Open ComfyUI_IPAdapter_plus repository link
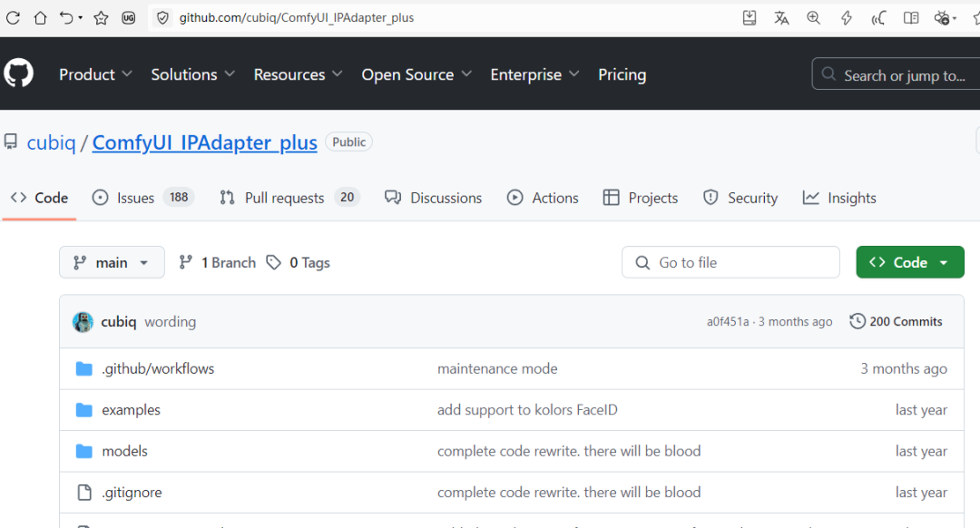Image resolution: width=980 pixels, height=528 pixels. tap(204, 142)
